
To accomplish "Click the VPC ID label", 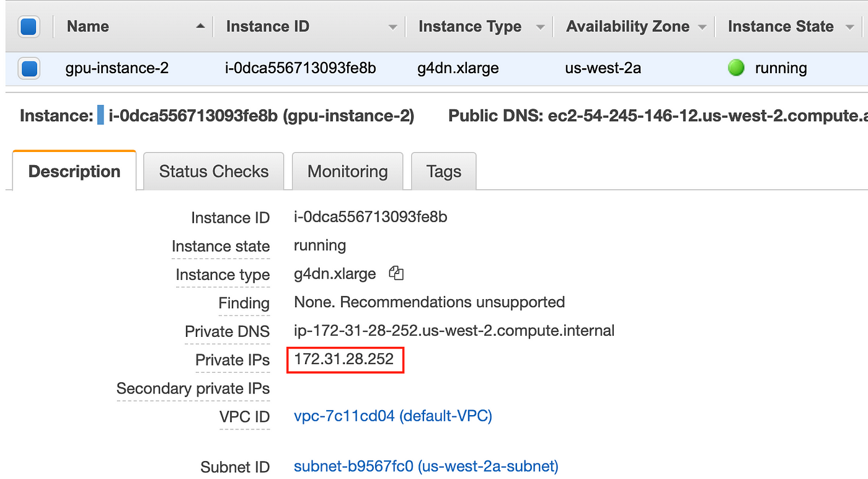I will click(x=245, y=417).
